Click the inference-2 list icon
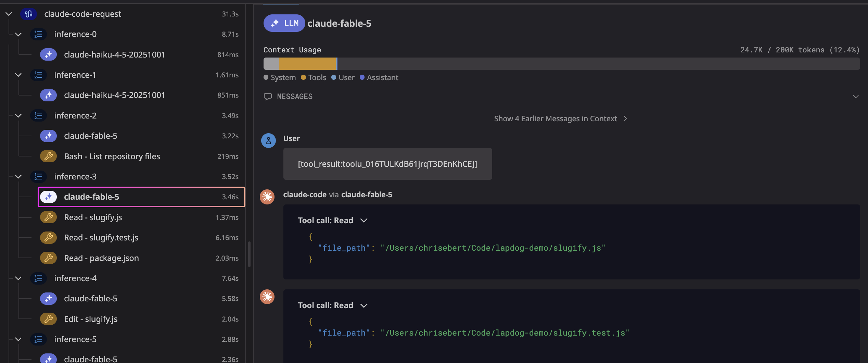Screen dimensions: 868x363 38,116
